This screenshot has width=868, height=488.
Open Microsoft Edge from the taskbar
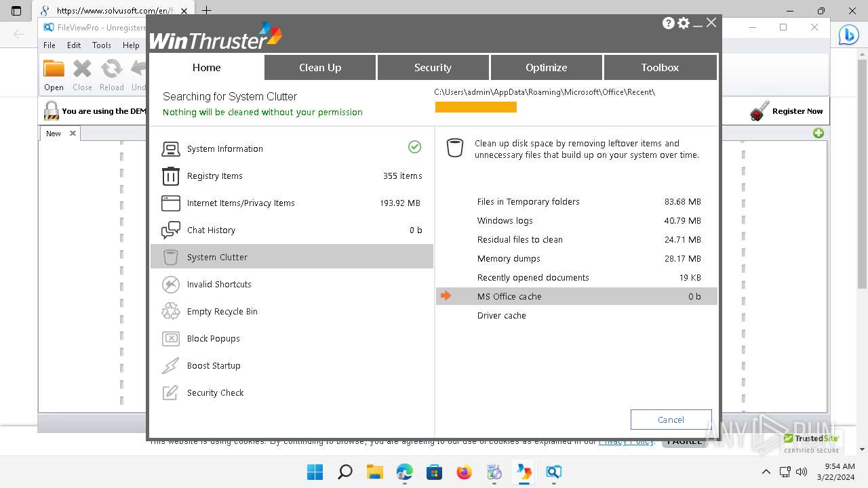(405, 472)
